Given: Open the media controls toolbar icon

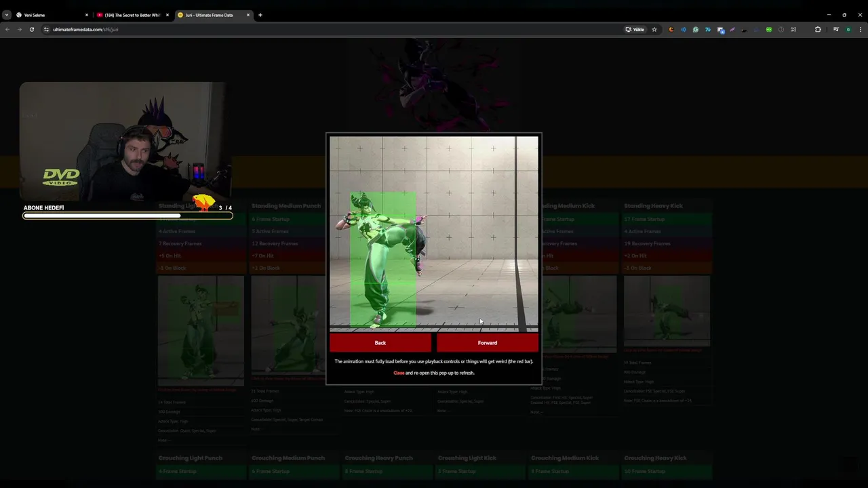Looking at the screenshot, I should coord(836,29).
